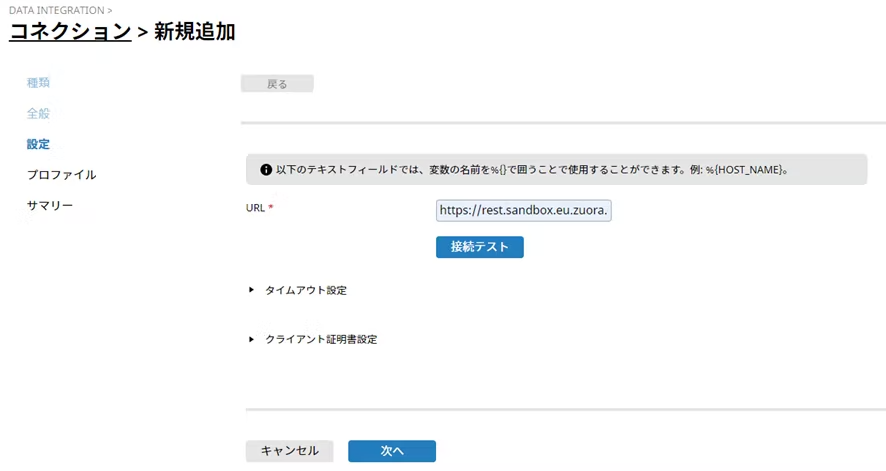
Task: Click the 新規追加 page heading
Action: 194,31
